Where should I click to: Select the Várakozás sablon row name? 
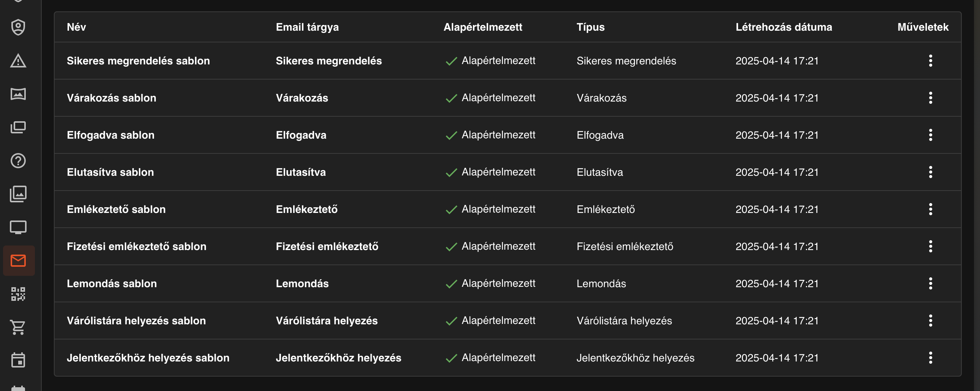112,98
